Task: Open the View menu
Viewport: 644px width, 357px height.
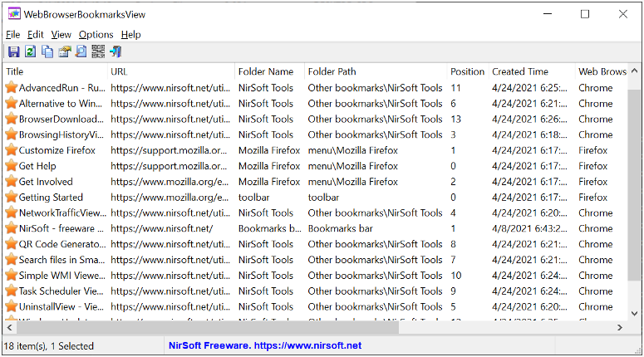Action: pyautogui.click(x=61, y=35)
